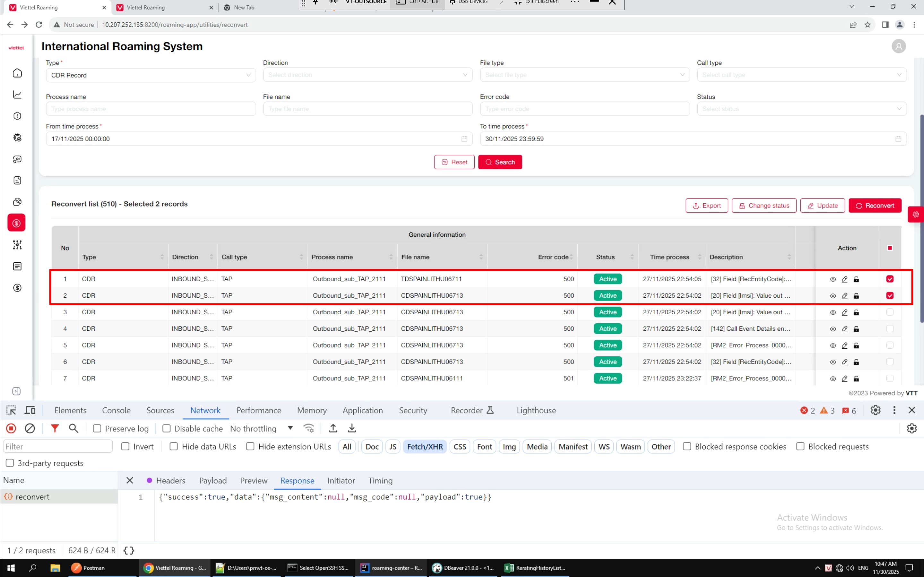
Task: Open the No throttling dropdown
Action: point(262,429)
